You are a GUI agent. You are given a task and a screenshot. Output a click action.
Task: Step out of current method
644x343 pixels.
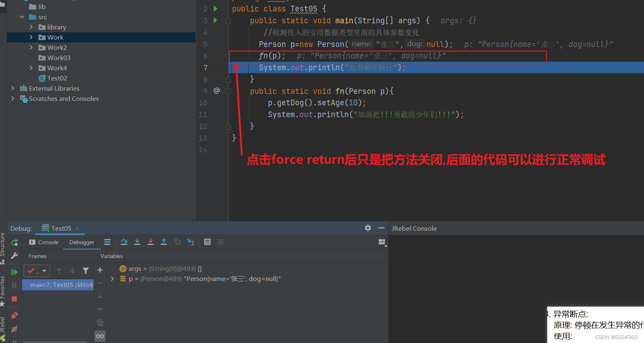click(x=164, y=242)
